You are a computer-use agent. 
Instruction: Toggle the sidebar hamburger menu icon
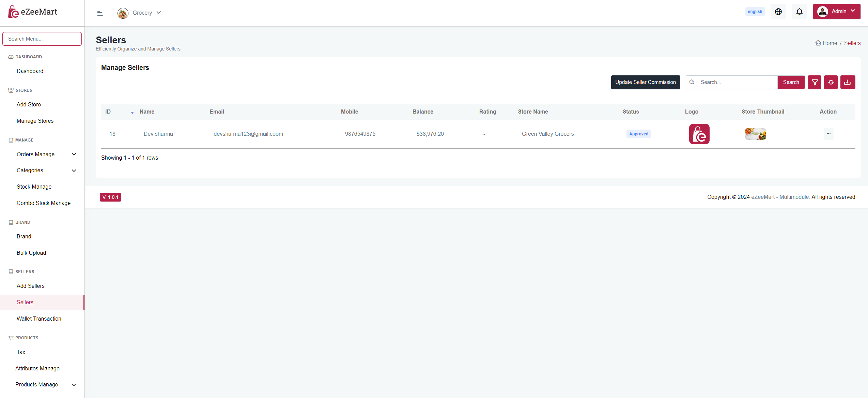tap(100, 13)
